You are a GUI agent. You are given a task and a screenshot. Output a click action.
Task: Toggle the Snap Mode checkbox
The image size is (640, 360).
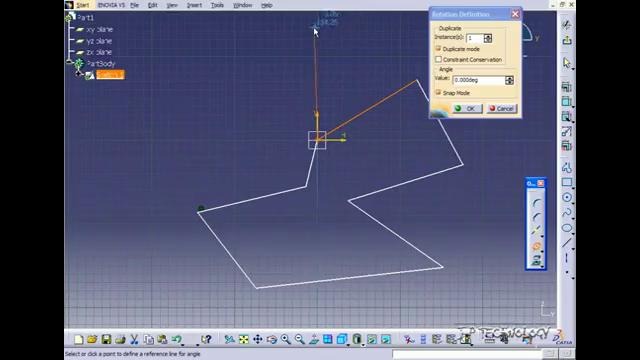(438, 93)
